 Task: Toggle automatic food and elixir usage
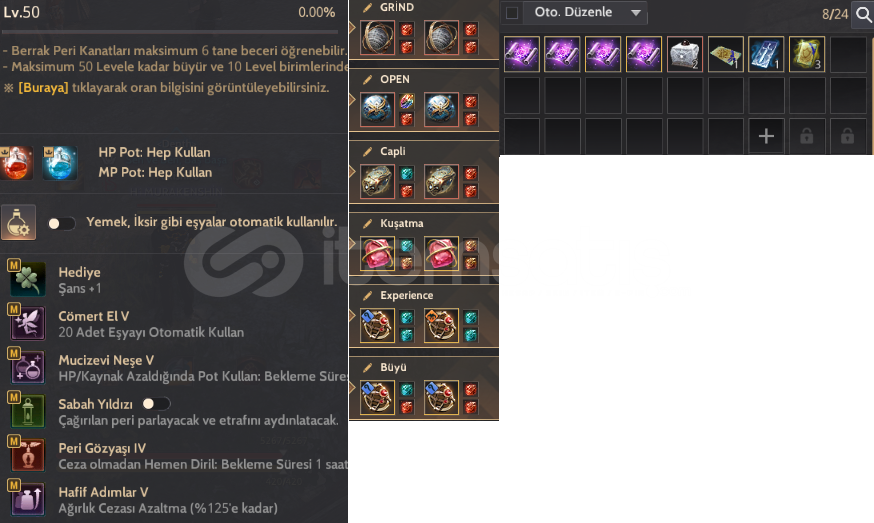61,224
